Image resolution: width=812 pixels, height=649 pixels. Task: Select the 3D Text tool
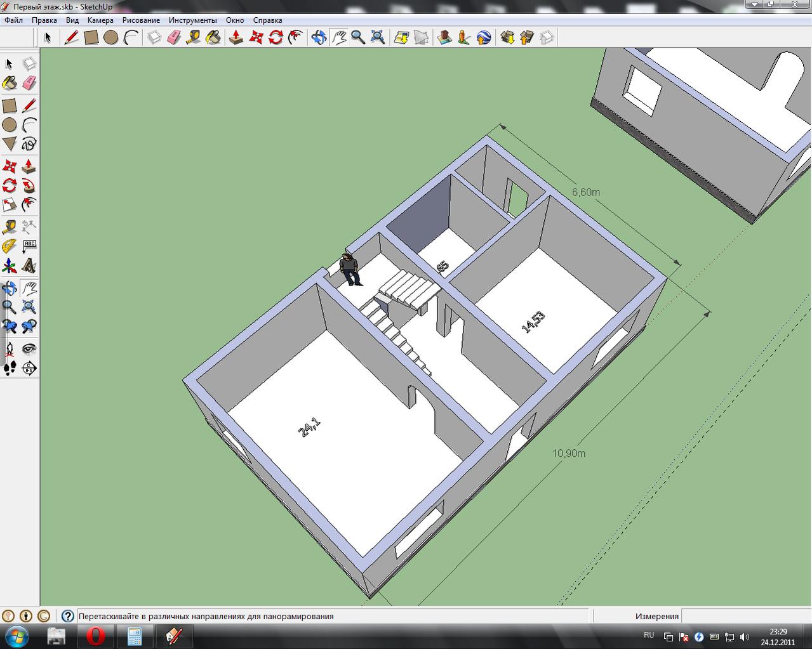click(x=29, y=265)
